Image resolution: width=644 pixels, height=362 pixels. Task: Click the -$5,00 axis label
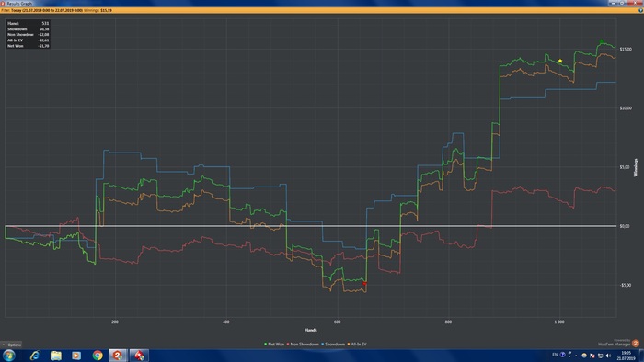coord(625,286)
